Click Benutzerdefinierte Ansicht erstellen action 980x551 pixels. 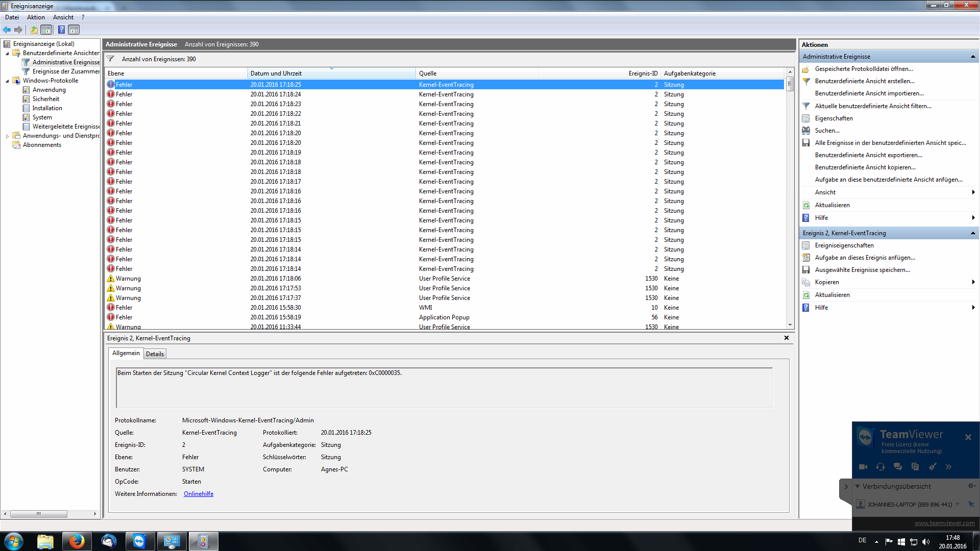coord(865,81)
